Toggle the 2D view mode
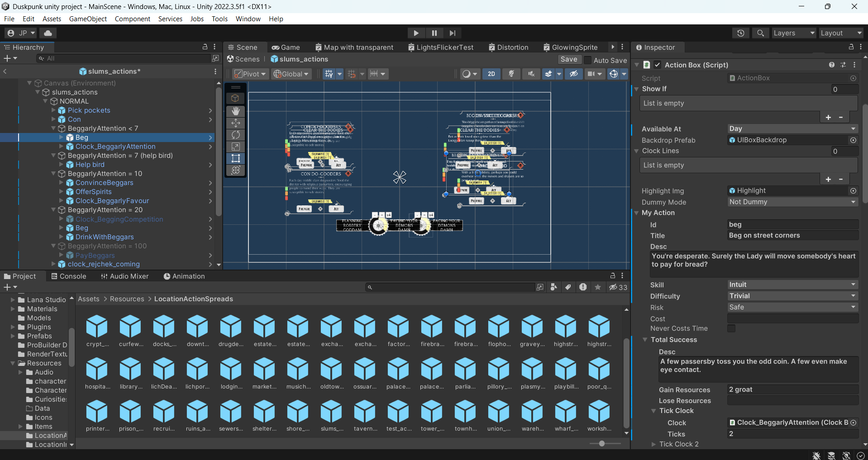The image size is (868, 460). pyautogui.click(x=491, y=74)
